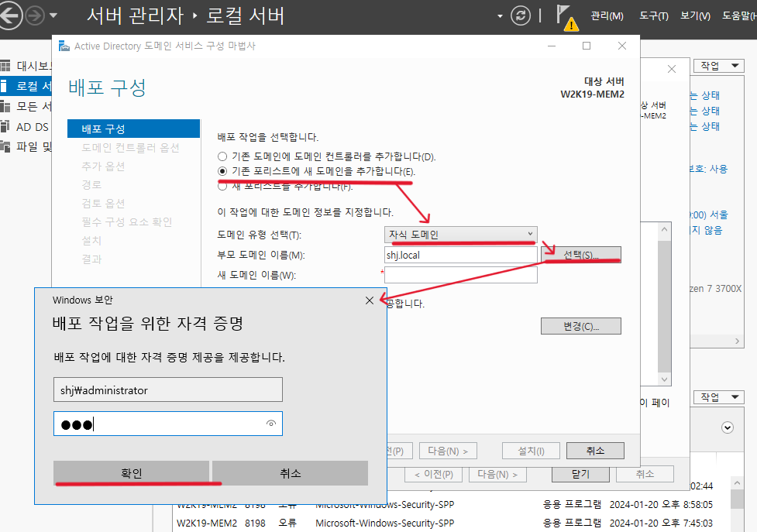Open 도메인 유형 선택 dropdown showing 자식 도메인
The height and width of the screenshot is (532, 757).
coord(460,235)
